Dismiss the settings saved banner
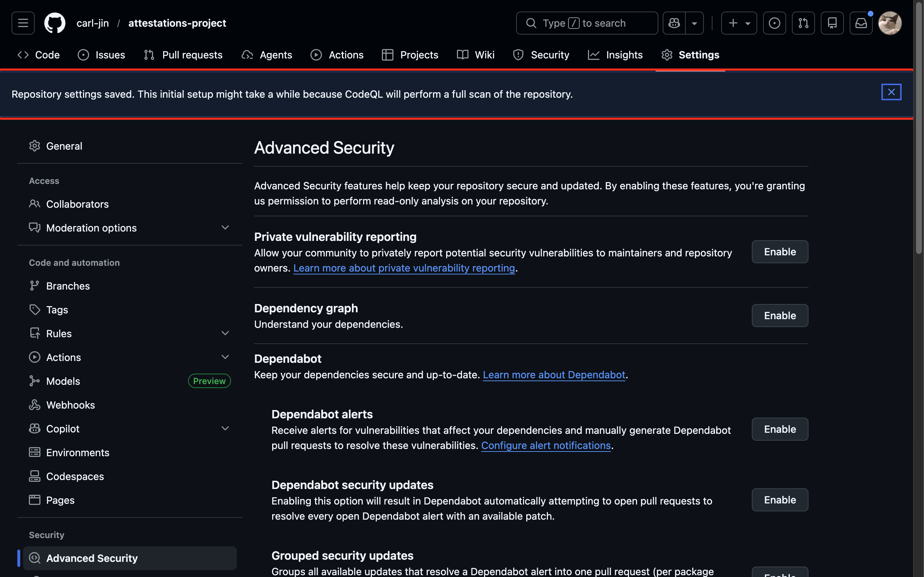 click(x=891, y=92)
